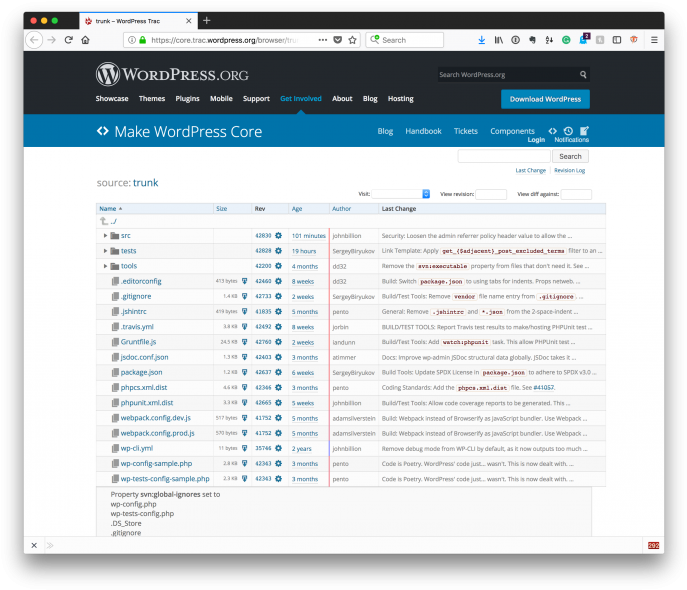Sort the table by the Name column header
Screen dimensions: 687x590
point(108,208)
